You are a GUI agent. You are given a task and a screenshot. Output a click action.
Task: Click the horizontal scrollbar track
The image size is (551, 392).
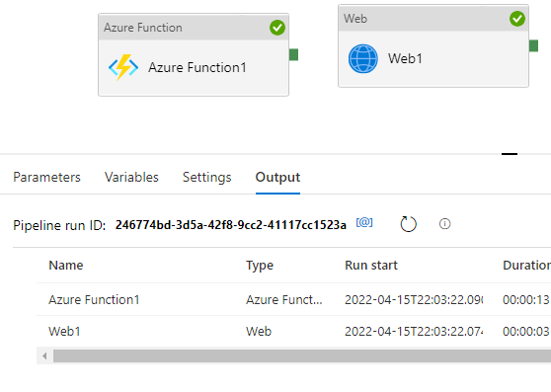click(302, 356)
